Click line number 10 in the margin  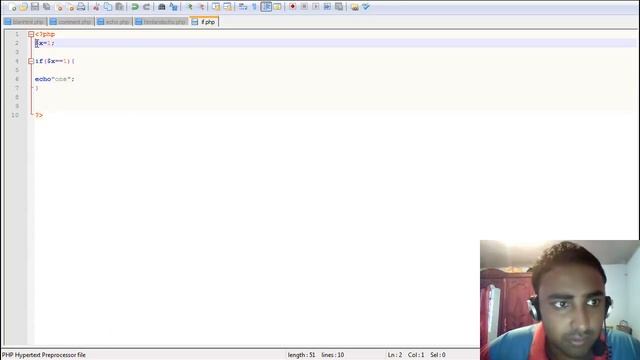point(15,115)
